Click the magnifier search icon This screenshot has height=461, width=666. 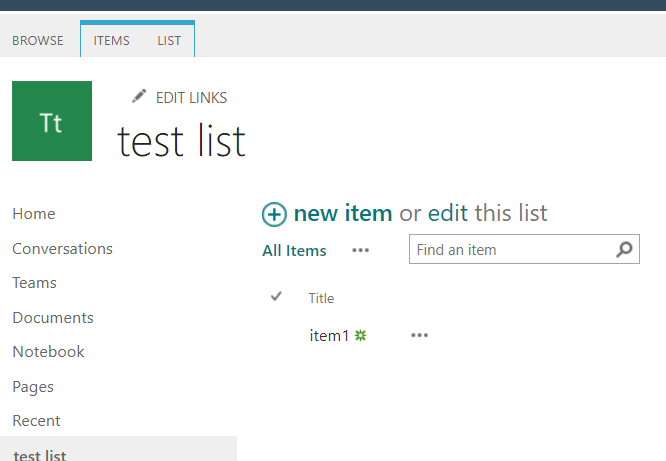pyautogui.click(x=625, y=250)
